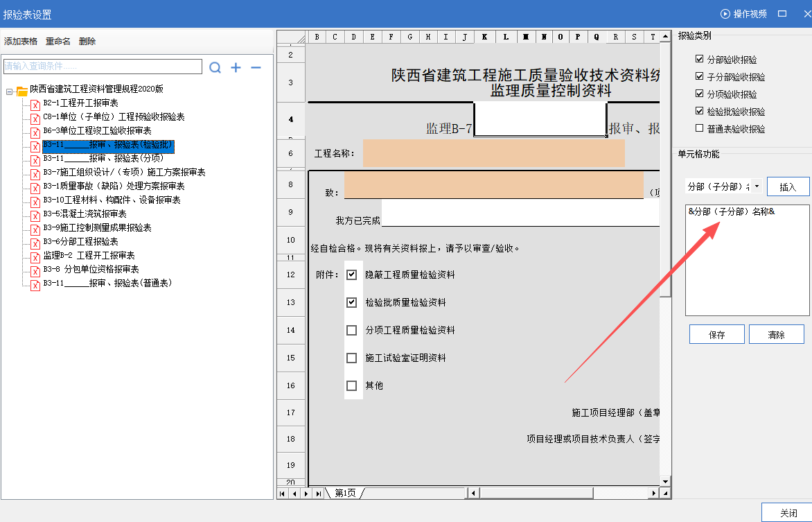
Task: Click the minus icon to collapse tree
Action: click(256, 67)
